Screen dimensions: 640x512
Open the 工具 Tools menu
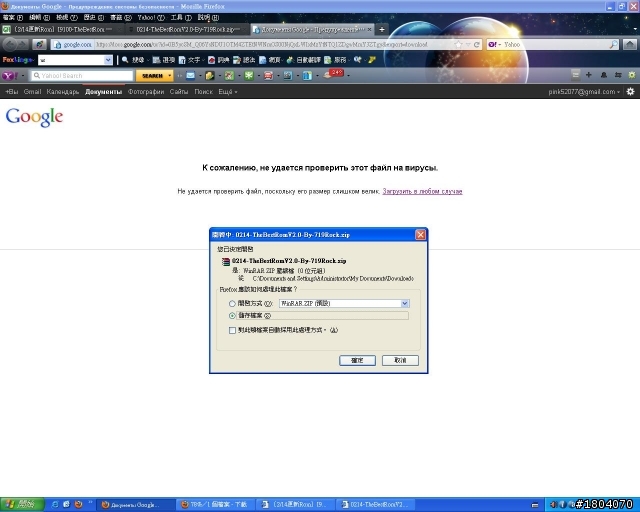(181, 18)
